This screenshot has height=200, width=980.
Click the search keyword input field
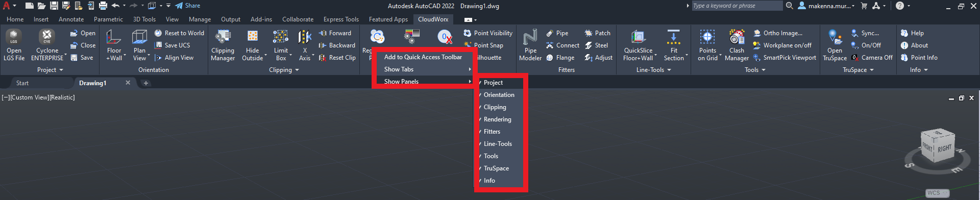737,6
